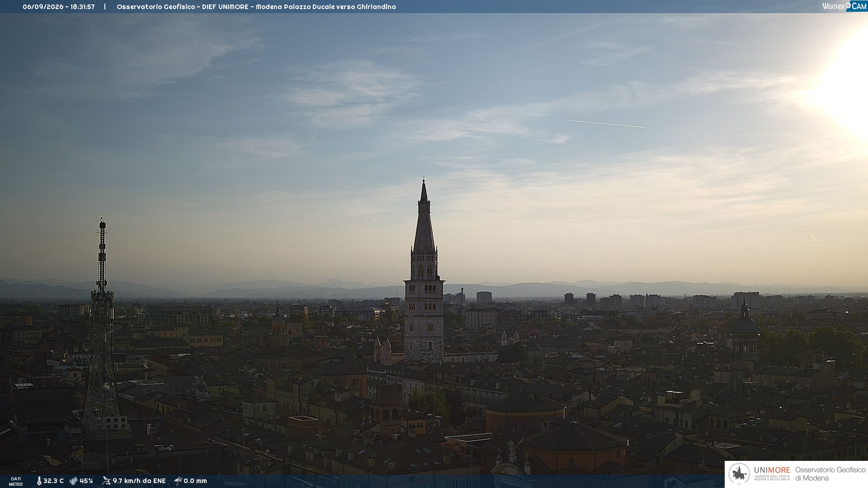The width and height of the screenshot is (868, 488).
Task: Click the 9.7 km/h da ENE wind reading
Action: coord(139,481)
